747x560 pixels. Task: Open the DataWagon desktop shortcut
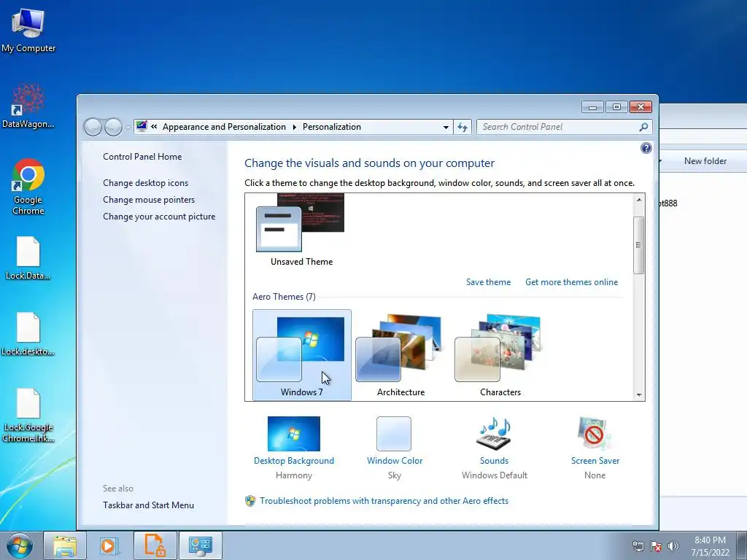(x=28, y=106)
